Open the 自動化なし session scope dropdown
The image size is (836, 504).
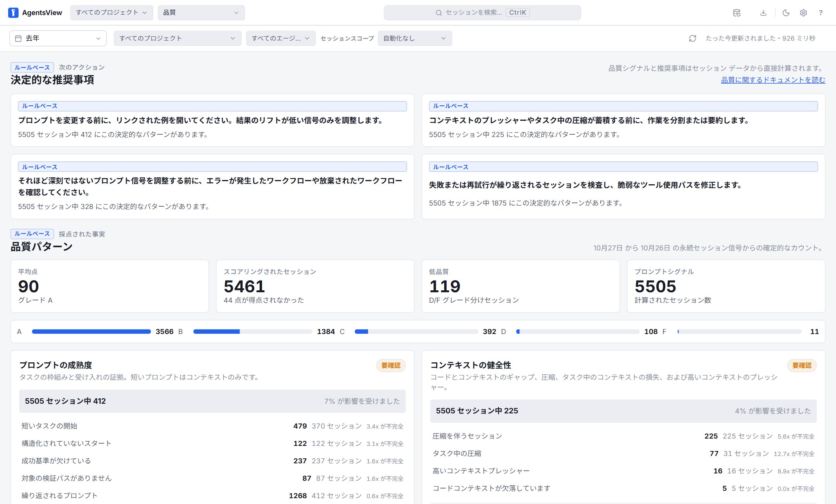coord(415,38)
